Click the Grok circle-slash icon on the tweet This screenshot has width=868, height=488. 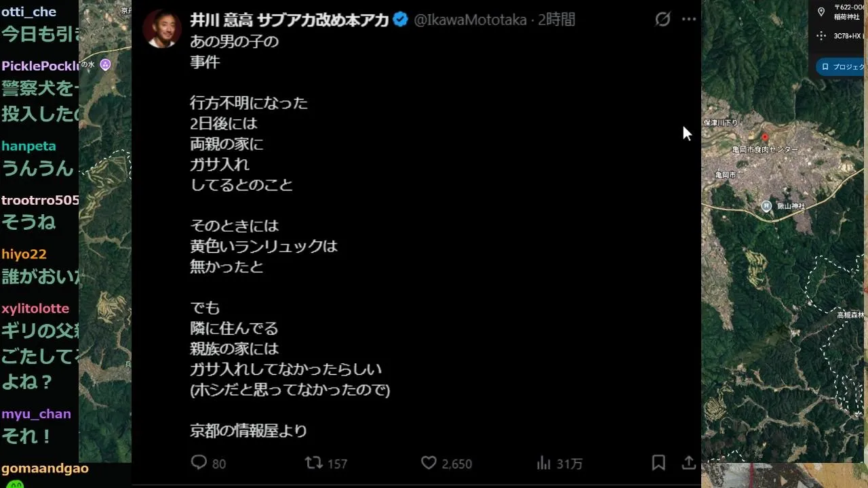(x=663, y=19)
